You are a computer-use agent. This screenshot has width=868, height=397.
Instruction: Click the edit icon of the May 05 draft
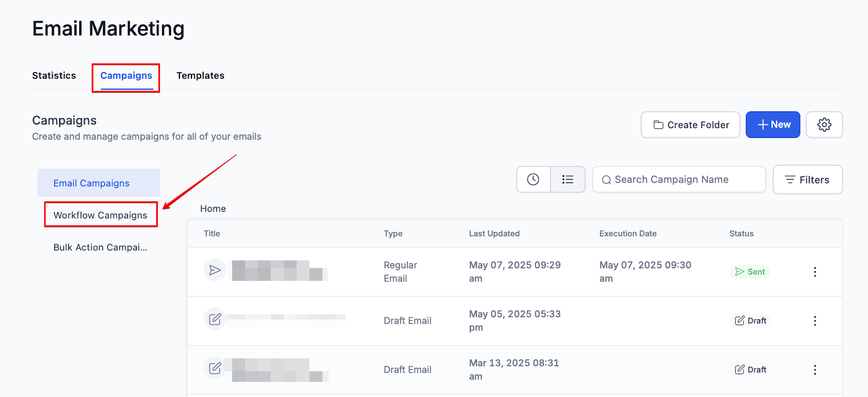click(215, 319)
